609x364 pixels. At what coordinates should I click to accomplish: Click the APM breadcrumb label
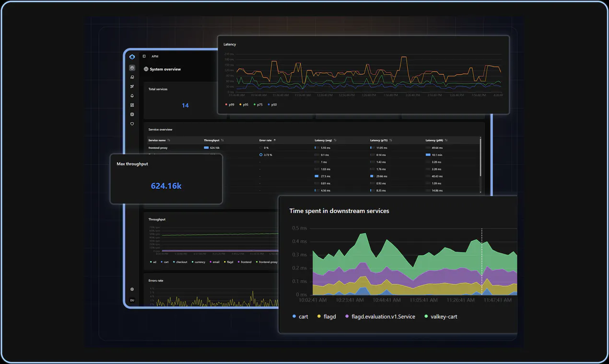pyautogui.click(x=155, y=57)
